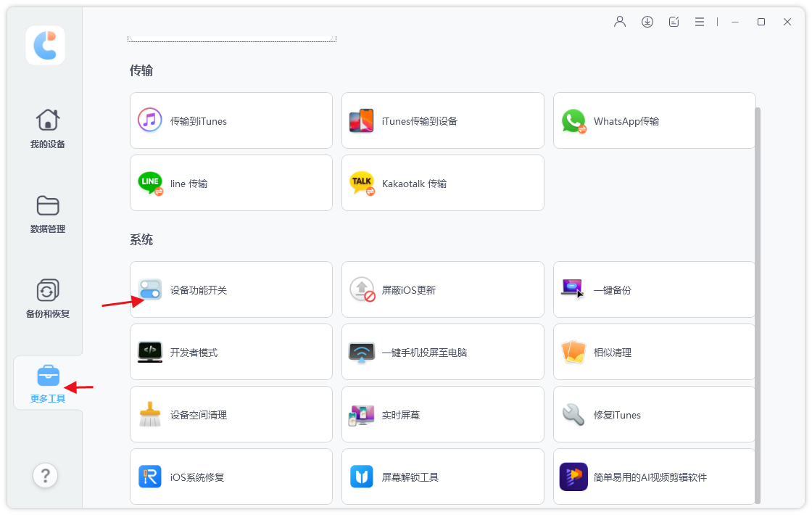Open the 简单易用的AI视频剪辑软件 label

point(650,477)
